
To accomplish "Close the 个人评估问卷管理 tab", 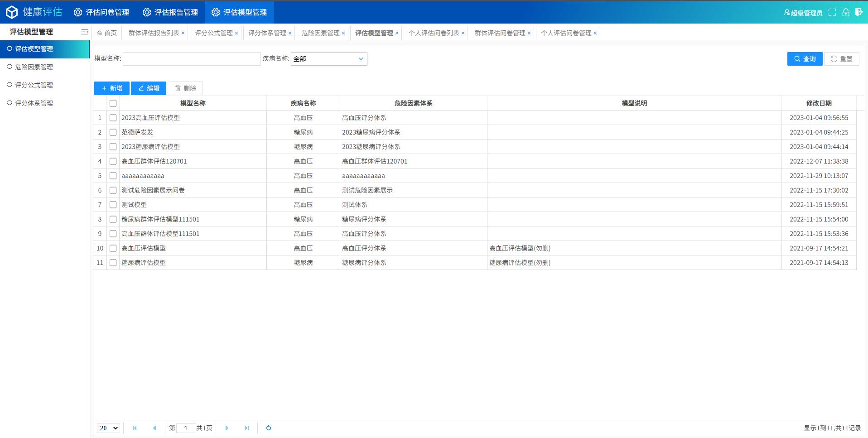I will 595,33.
